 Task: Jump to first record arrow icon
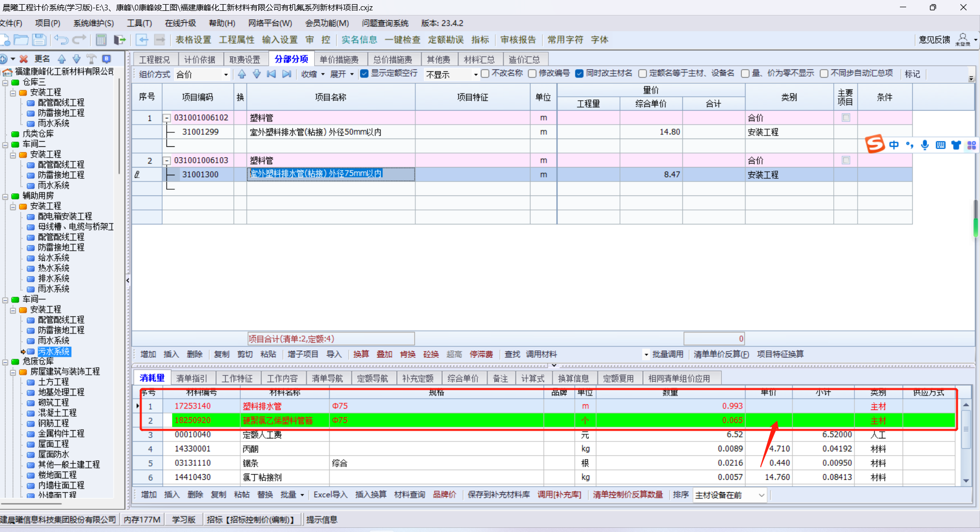coord(271,74)
